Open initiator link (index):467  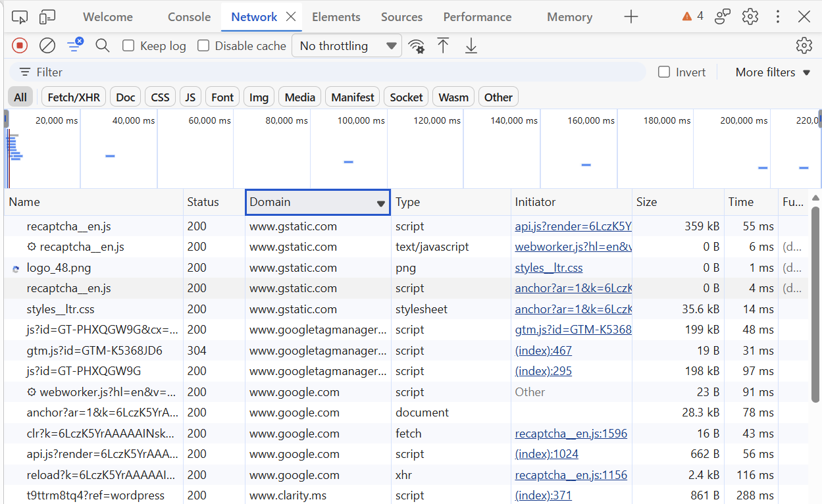pos(543,350)
